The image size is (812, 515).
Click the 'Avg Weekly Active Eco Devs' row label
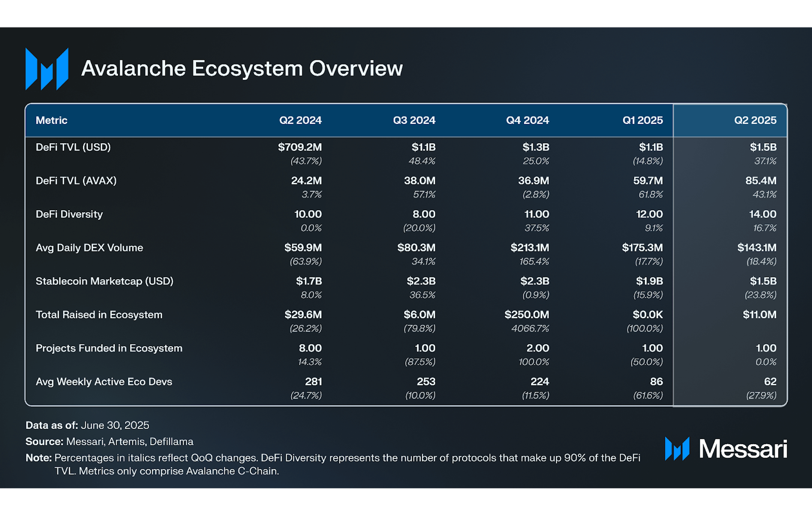[x=104, y=382]
